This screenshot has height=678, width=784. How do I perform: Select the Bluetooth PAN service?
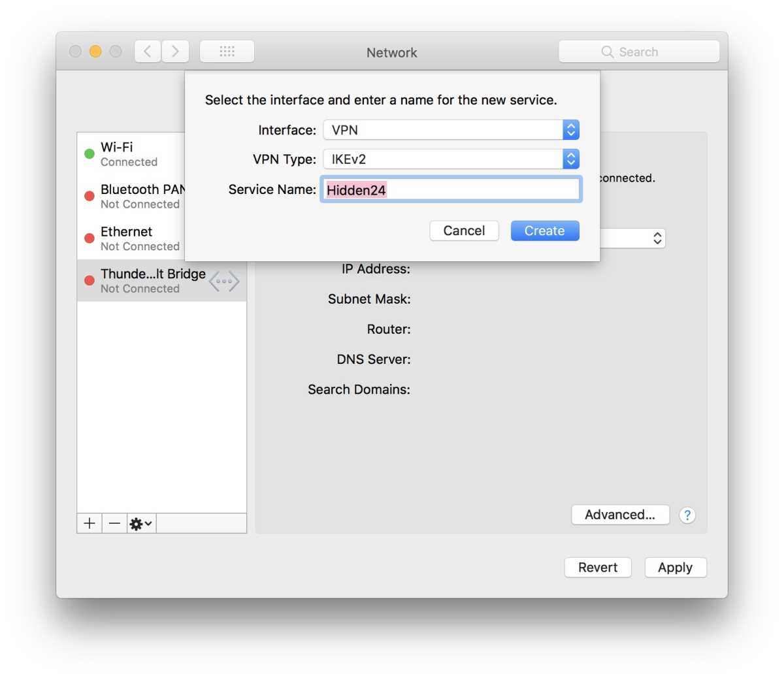[x=131, y=196]
